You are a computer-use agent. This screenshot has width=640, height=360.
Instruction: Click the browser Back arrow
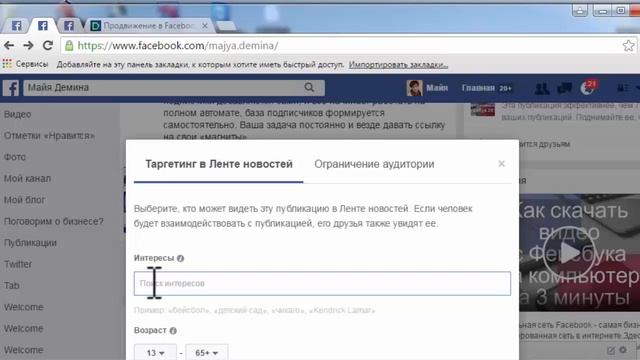tap(9, 46)
